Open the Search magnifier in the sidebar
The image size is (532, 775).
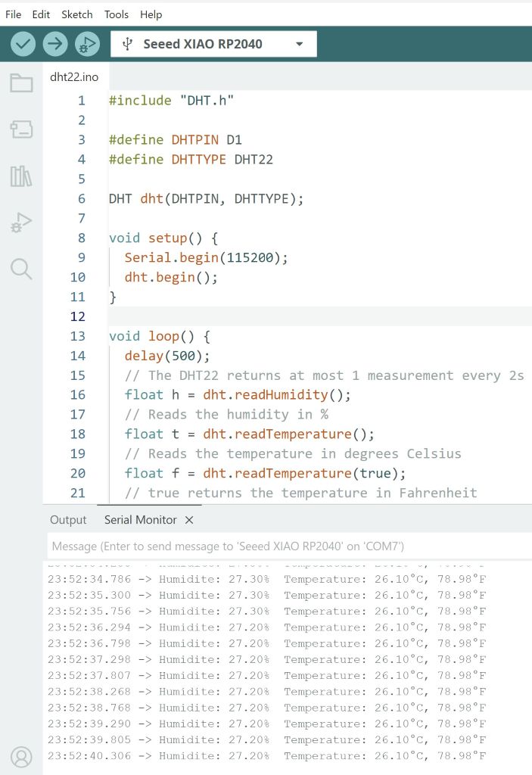click(x=21, y=269)
